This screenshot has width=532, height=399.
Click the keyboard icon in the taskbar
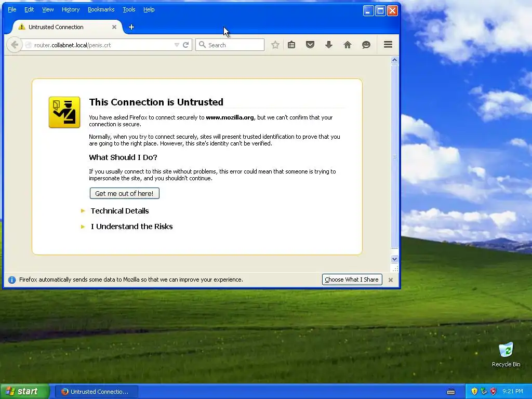(451, 392)
